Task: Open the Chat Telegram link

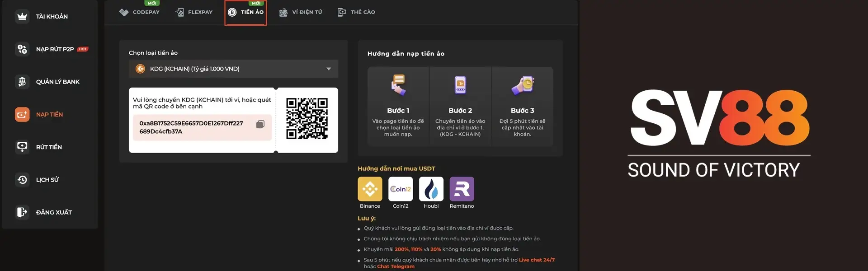Action: (396, 266)
